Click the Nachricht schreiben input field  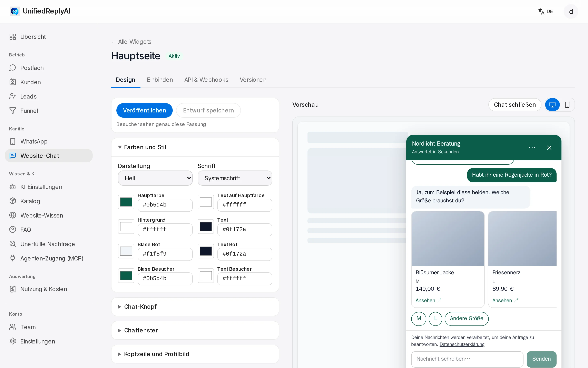(467, 359)
